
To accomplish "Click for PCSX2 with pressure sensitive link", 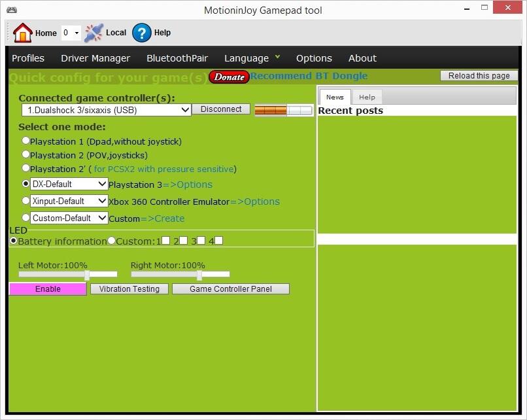I will [x=163, y=169].
